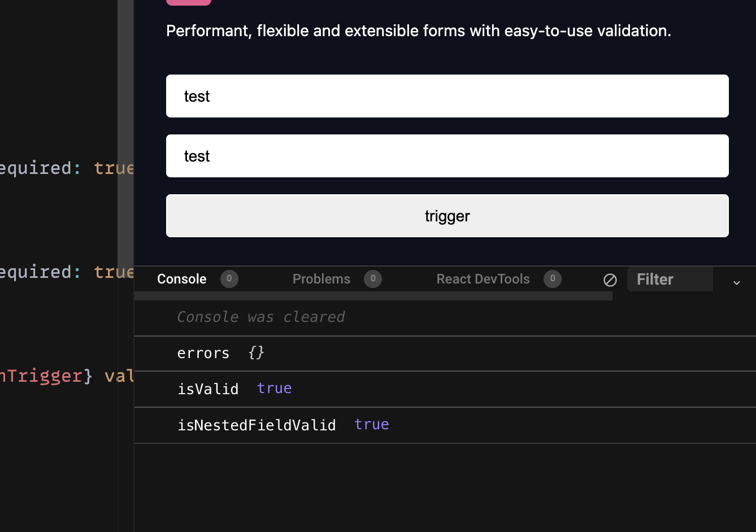Click the 0 count badge beside Console
The height and width of the screenshot is (532, 756).
[229, 278]
